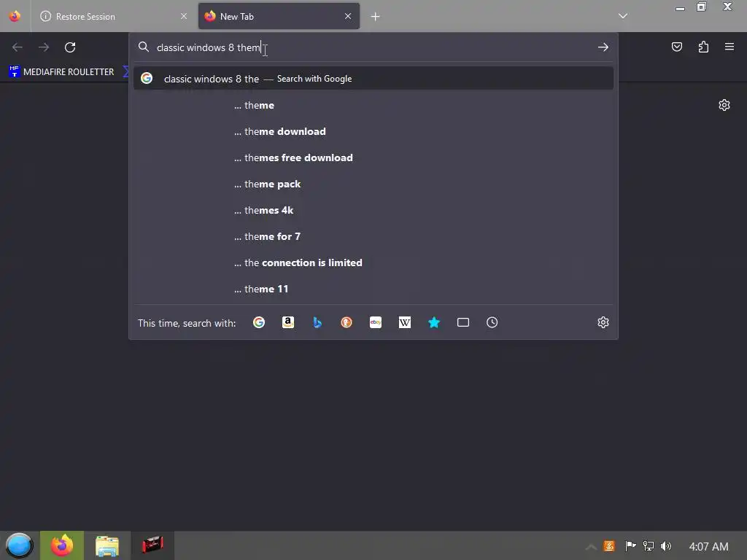Search with Google one-off engine icon
The image size is (747, 560).
(259, 322)
